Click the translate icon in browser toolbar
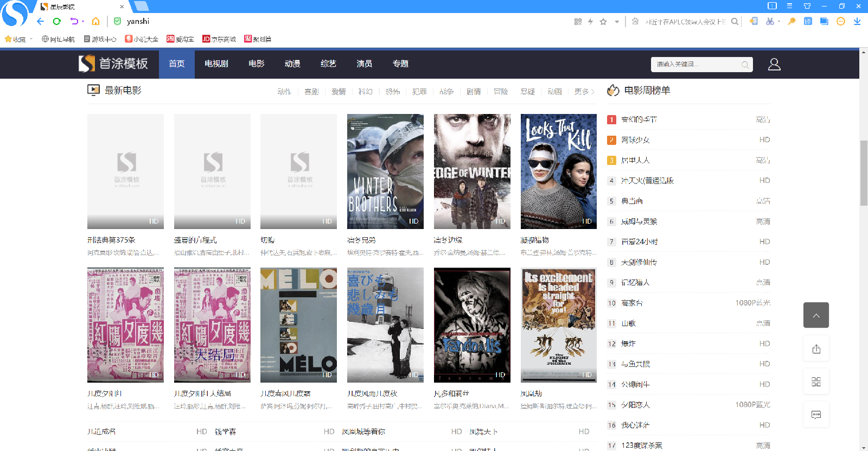Image resolution: width=868 pixels, height=451 pixels. (808, 21)
